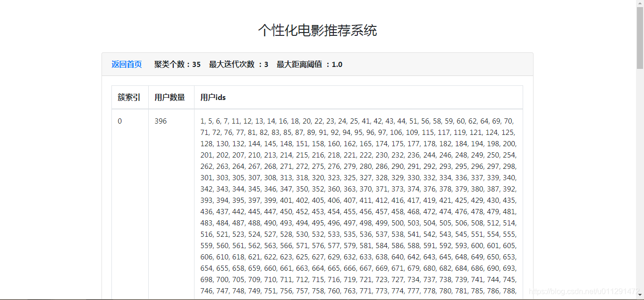This screenshot has height=300, width=644.
Task: Select user id 128 in row for cluster 0
Action: pos(206,143)
